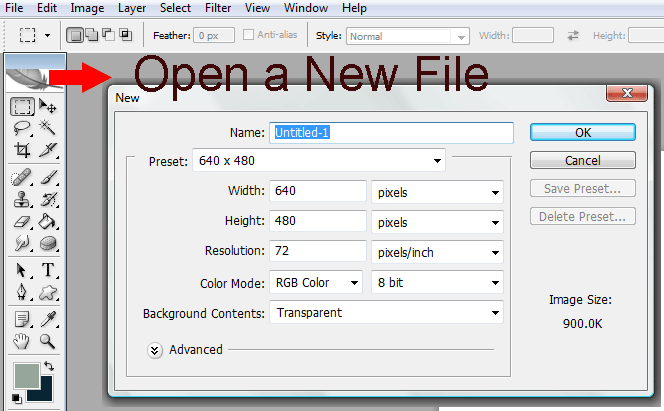Click Intersect with selection mode button
Image resolution: width=664 pixels, height=411 pixels.
click(x=125, y=35)
